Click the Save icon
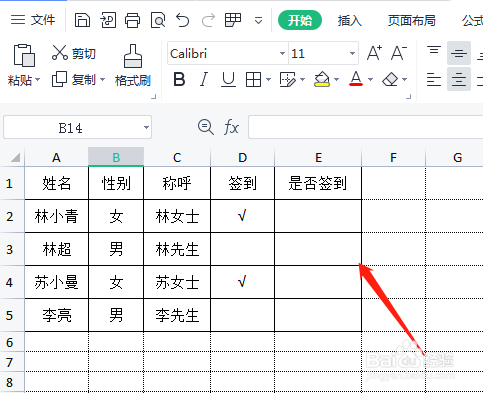483x393 pixels. click(82, 20)
